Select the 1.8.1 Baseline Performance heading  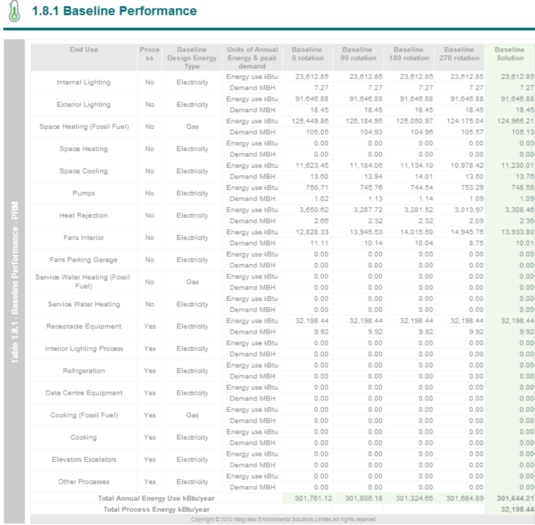point(114,11)
